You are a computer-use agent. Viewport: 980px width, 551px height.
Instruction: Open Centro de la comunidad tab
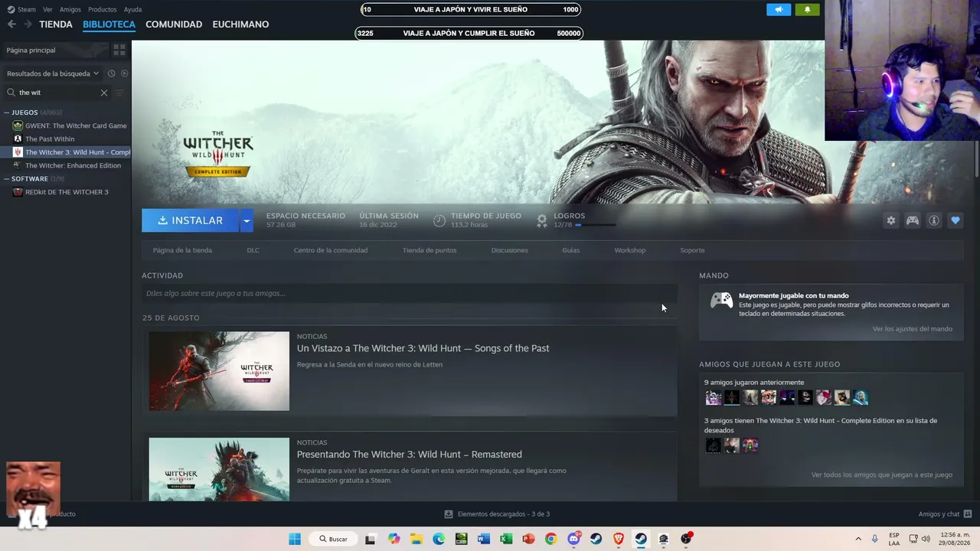(331, 250)
